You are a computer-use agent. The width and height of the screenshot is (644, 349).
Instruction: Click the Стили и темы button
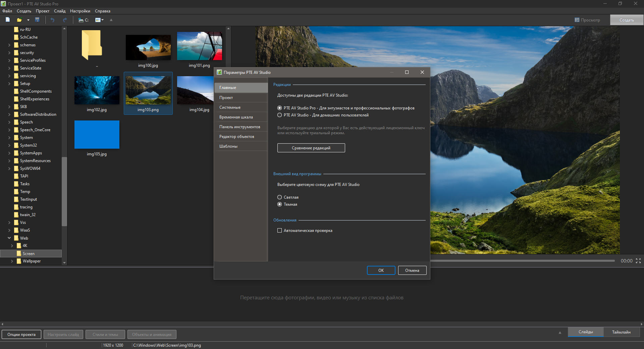(x=105, y=335)
